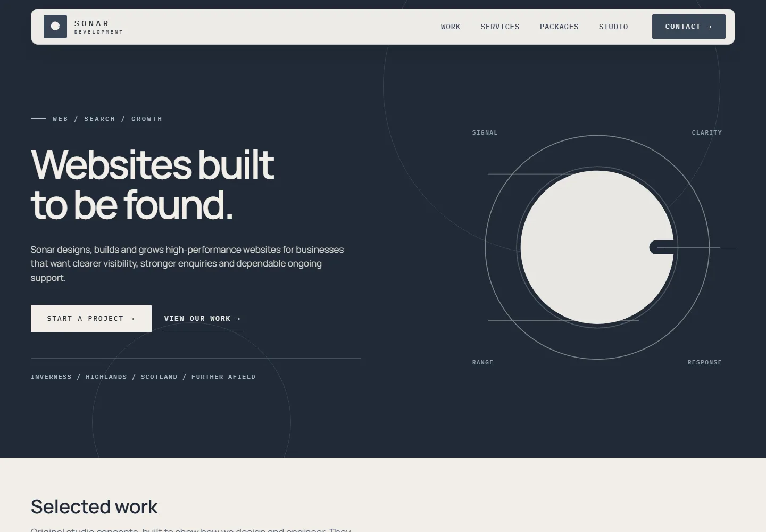Open Packages in navigation
The image size is (766, 532).
559,27
